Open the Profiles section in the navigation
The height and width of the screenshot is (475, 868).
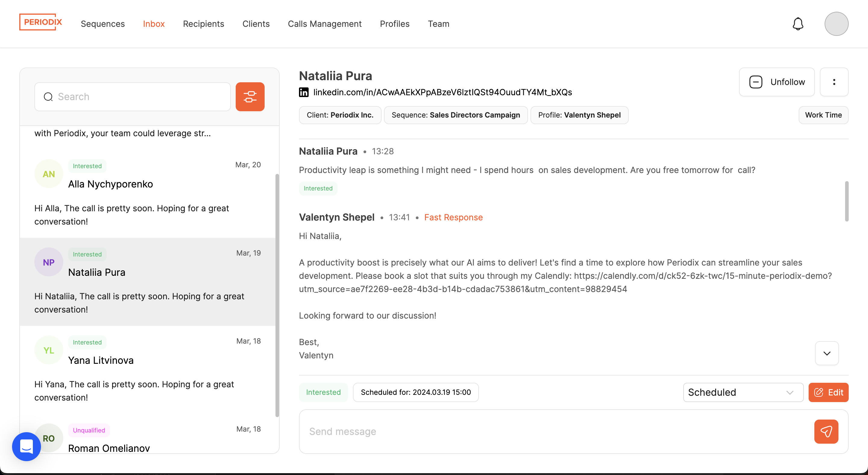[x=395, y=24]
